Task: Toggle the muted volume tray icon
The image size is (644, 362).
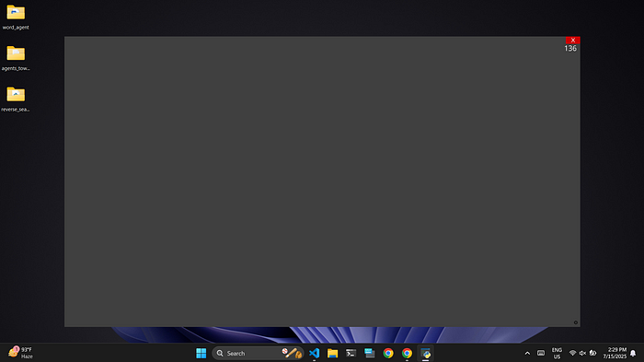Action: (582, 353)
